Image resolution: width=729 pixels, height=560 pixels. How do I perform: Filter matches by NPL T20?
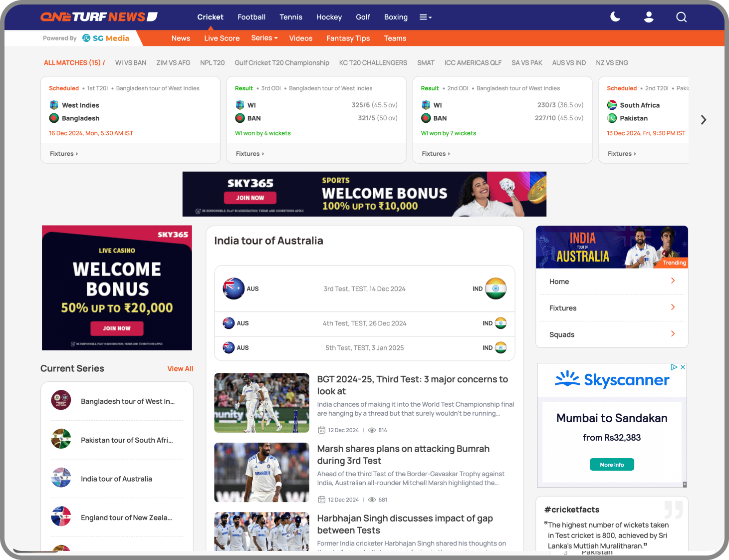(x=212, y=63)
